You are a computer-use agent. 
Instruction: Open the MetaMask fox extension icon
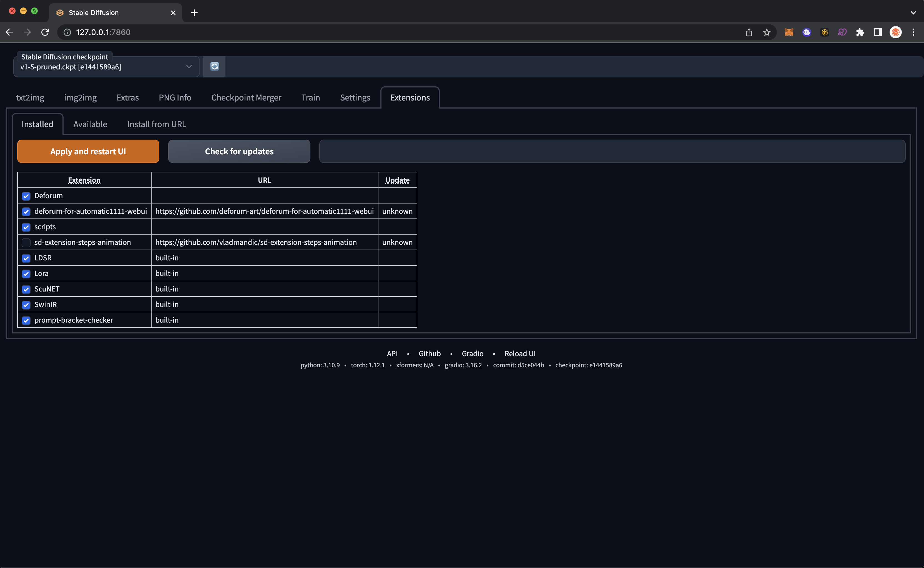[x=789, y=32]
